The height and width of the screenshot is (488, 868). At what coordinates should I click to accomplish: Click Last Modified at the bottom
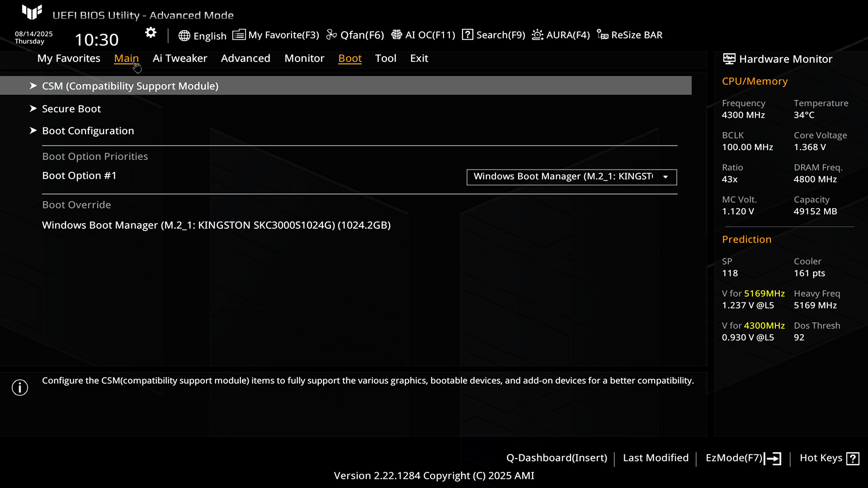656,458
